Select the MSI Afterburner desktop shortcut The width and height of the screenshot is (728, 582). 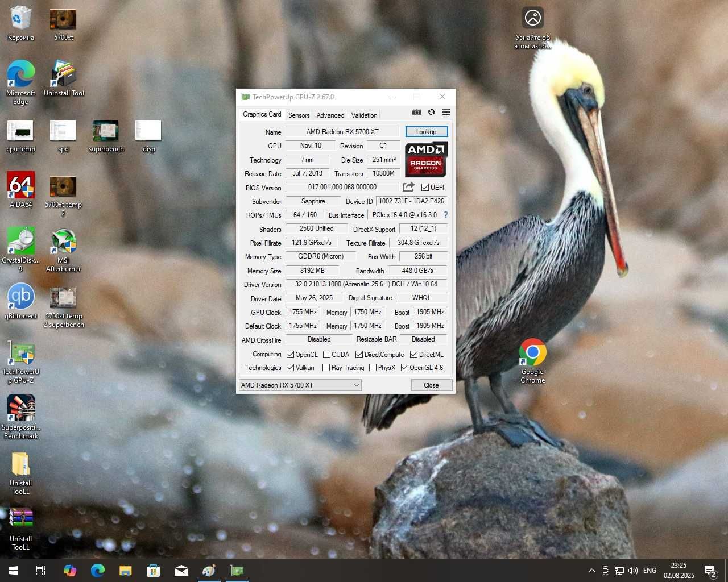pyautogui.click(x=63, y=250)
